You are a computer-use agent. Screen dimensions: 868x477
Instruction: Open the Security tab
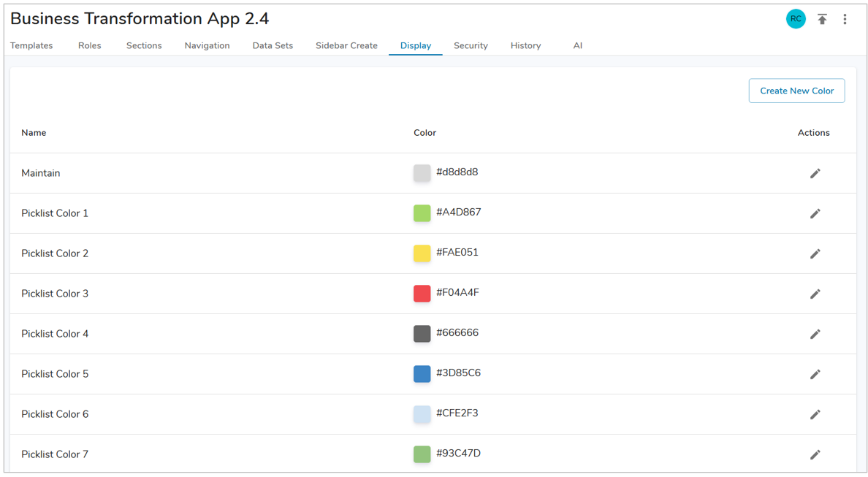click(471, 45)
